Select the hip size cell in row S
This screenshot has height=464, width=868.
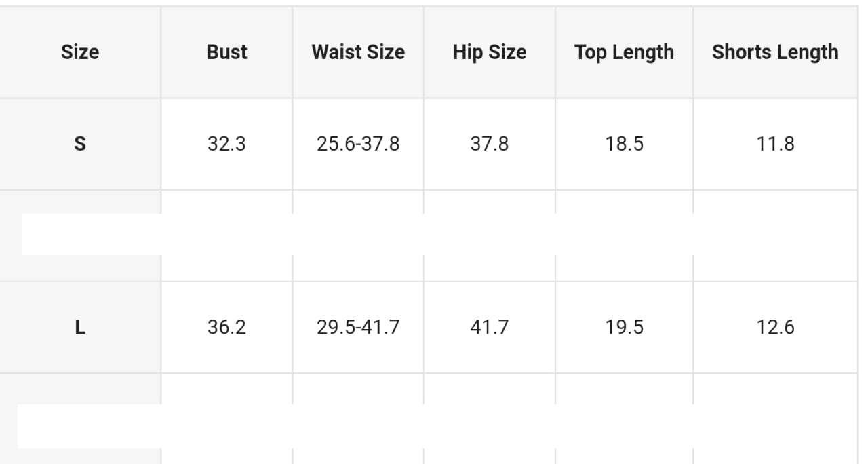pyautogui.click(x=489, y=144)
